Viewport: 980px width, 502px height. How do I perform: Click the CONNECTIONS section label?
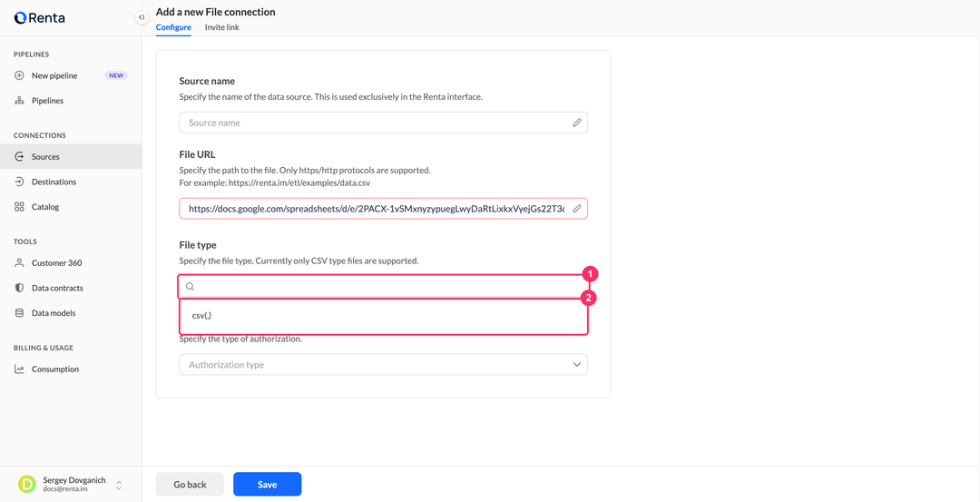40,135
